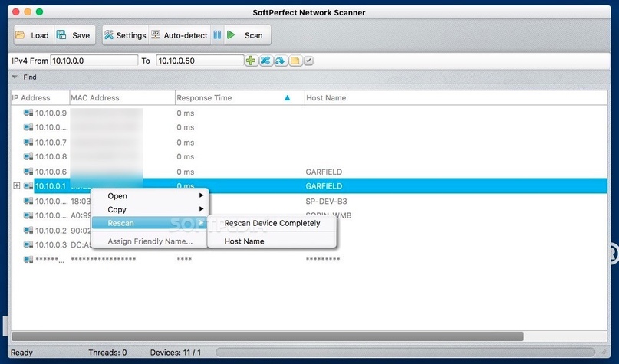The width and height of the screenshot is (619, 364).
Task: Choose Rescan in the context menu
Action: tap(150, 223)
